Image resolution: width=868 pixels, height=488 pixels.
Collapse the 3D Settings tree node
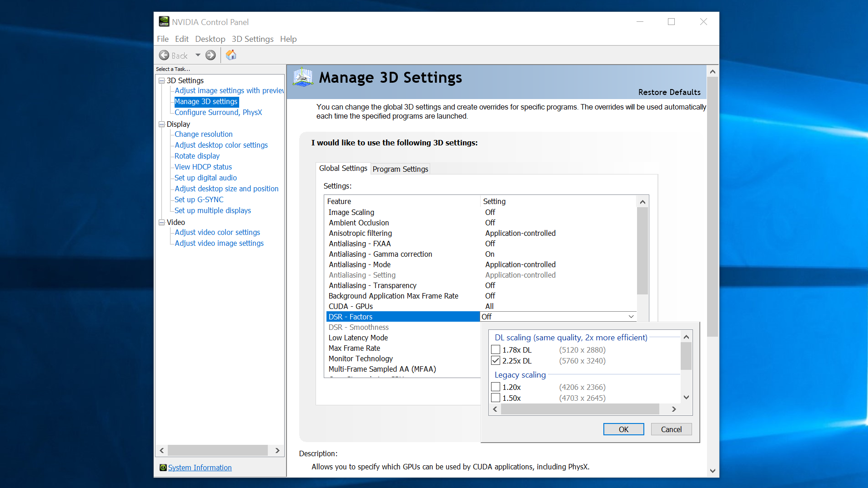pos(161,81)
